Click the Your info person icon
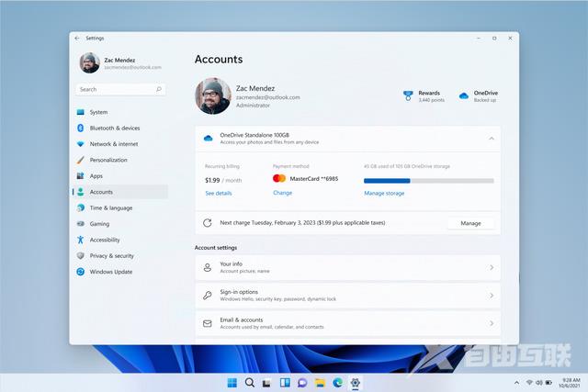This screenshot has height=392, width=588. click(x=208, y=267)
